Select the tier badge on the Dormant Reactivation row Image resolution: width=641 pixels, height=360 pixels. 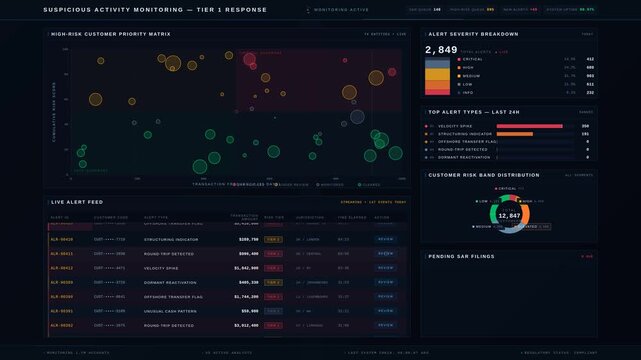[273, 282]
